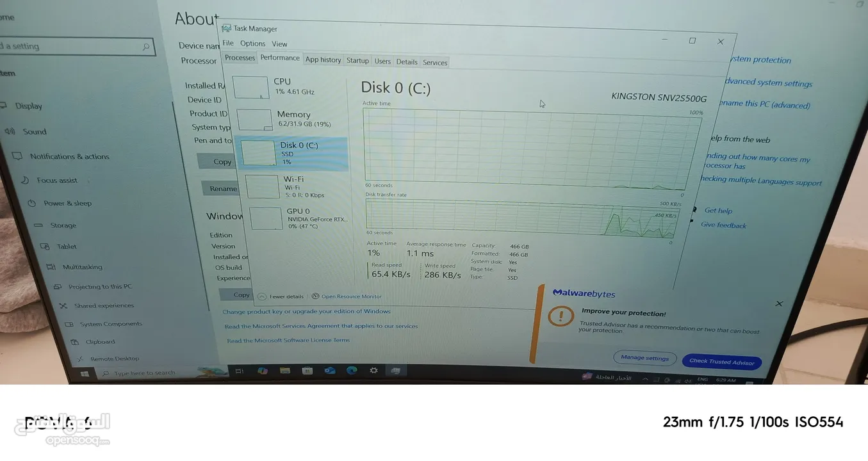
Task: Open the Windows Start menu
Action: pos(85,373)
